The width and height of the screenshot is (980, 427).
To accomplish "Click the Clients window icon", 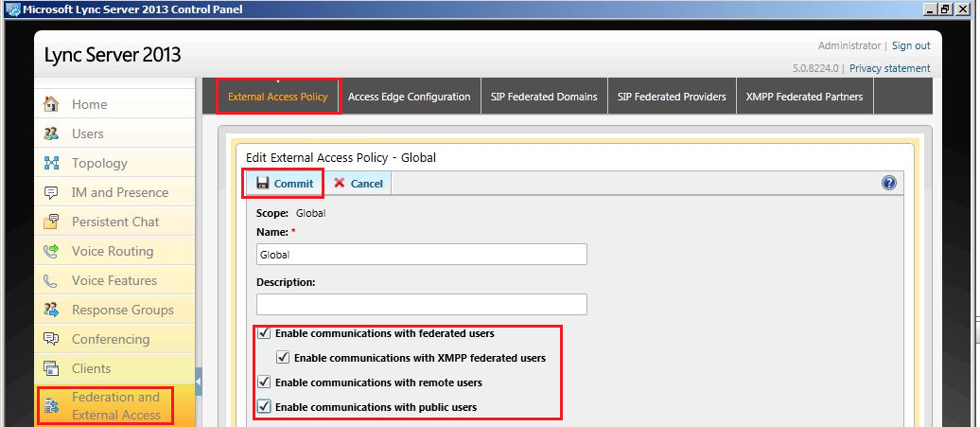I will click(x=51, y=368).
